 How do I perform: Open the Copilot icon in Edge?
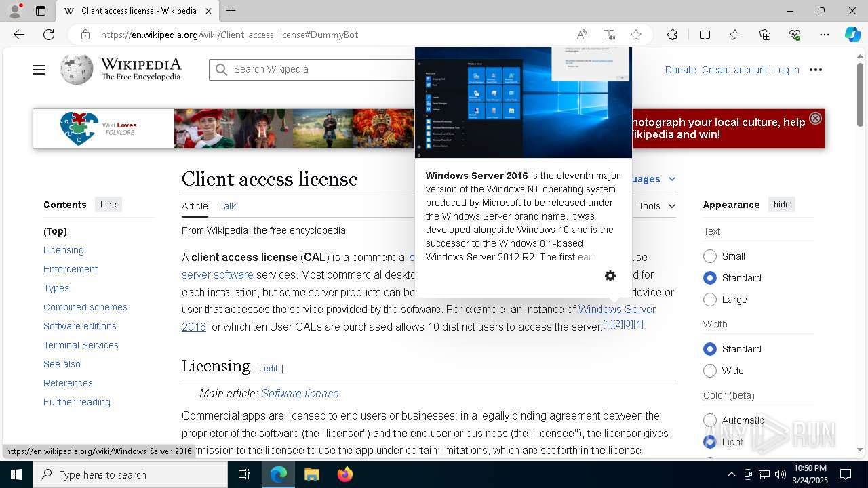click(852, 35)
